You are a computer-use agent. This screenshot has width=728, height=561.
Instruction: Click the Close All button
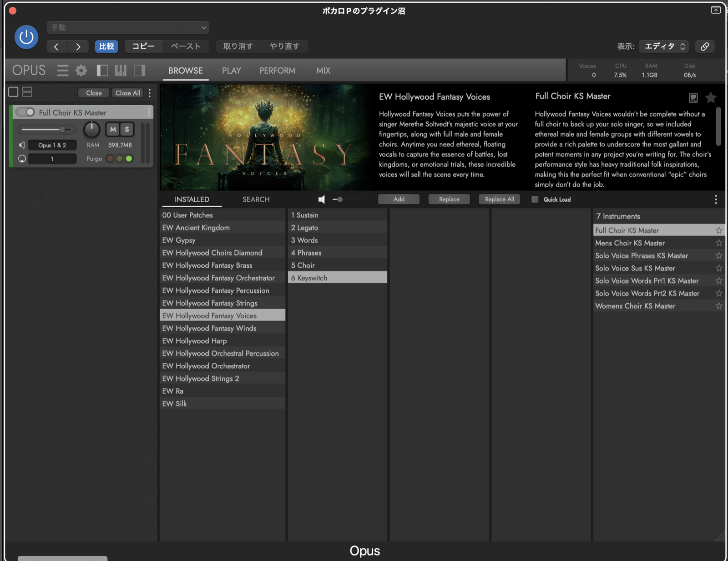(x=128, y=93)
